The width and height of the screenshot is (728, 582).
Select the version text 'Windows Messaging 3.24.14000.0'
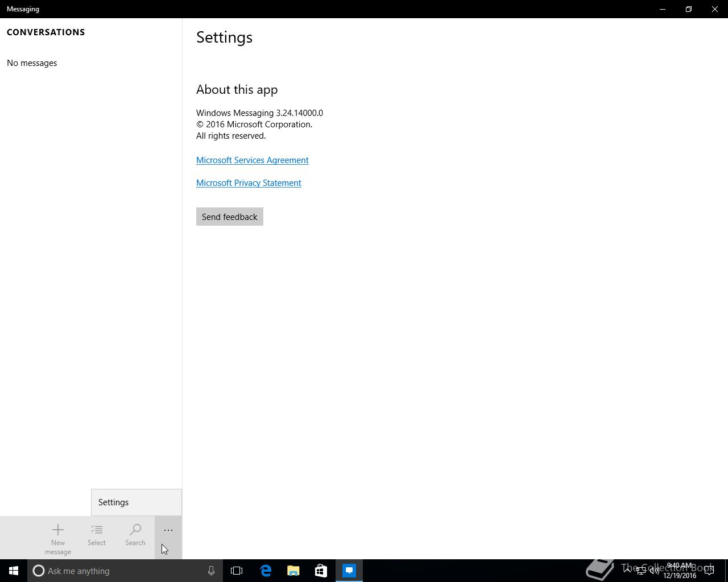click(x=259, y=113)
